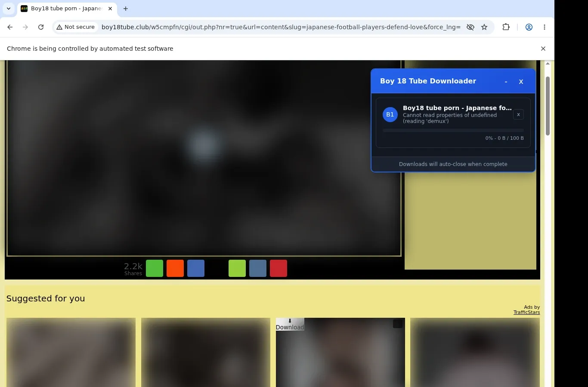Viewport: 588px width, 387px height.
Task: Click the "Downloads will auto-close when complete" note
Action: (x=453, y=164)
